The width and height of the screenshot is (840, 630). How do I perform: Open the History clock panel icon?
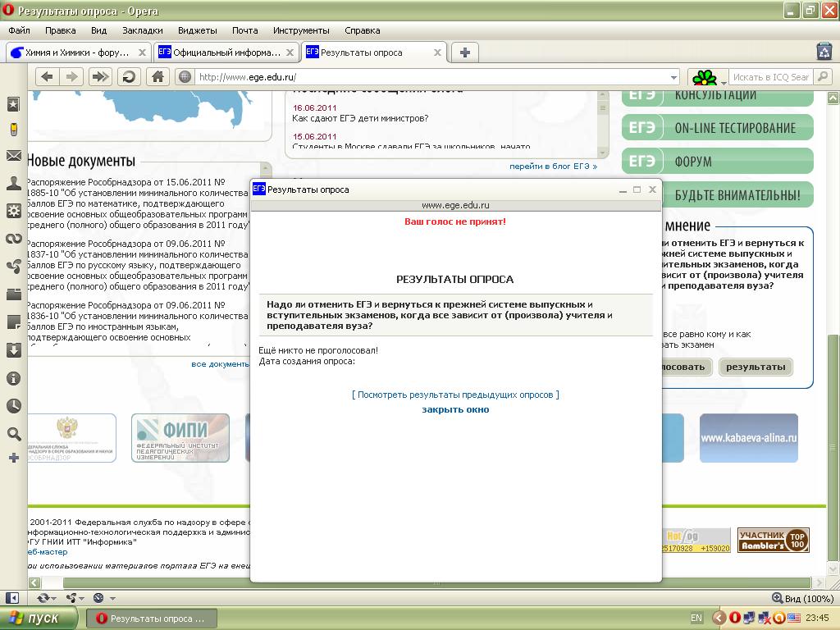(13, 406)
